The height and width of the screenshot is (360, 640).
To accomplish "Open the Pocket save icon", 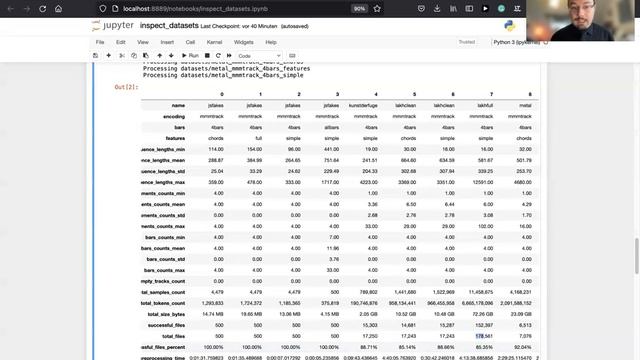I will click(421, 9).
